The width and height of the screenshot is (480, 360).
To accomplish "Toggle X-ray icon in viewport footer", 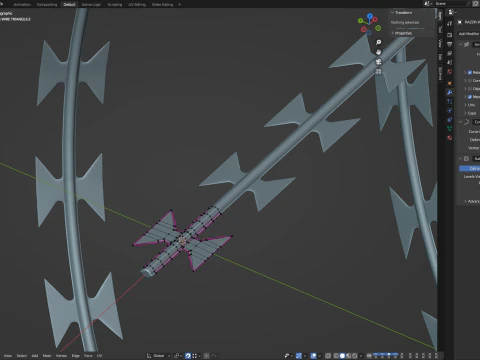I will point(328,356).
